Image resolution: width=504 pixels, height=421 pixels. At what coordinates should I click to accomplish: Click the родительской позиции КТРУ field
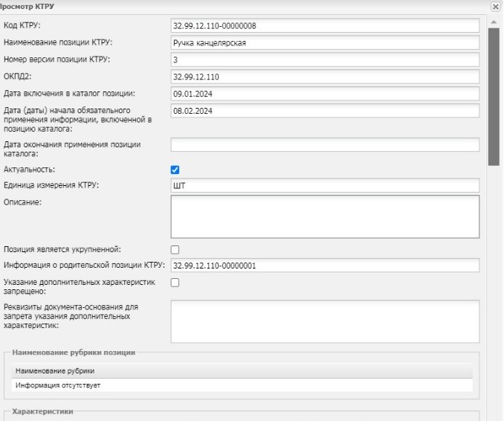pyautogui.click(x=325, y=266)
